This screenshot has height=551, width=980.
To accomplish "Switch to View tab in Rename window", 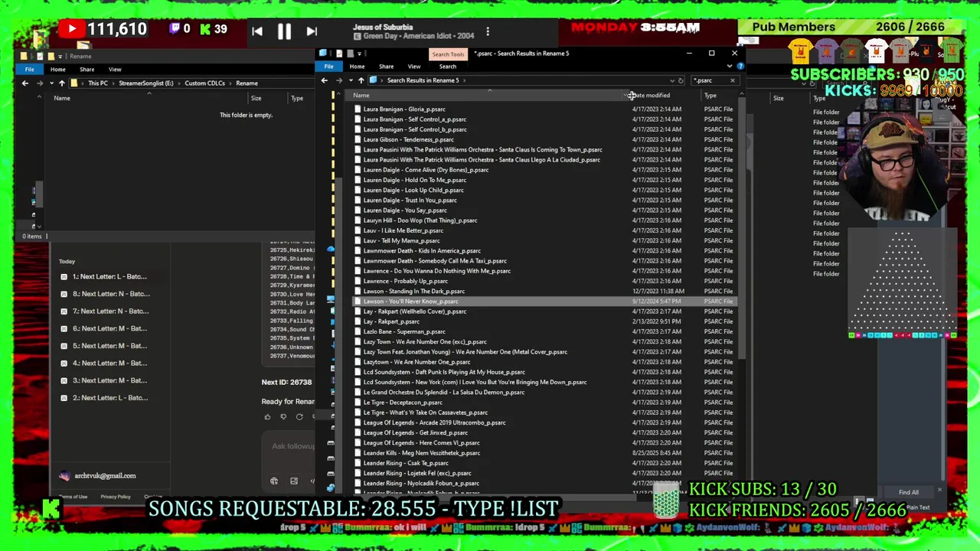I will pos(114,70).
